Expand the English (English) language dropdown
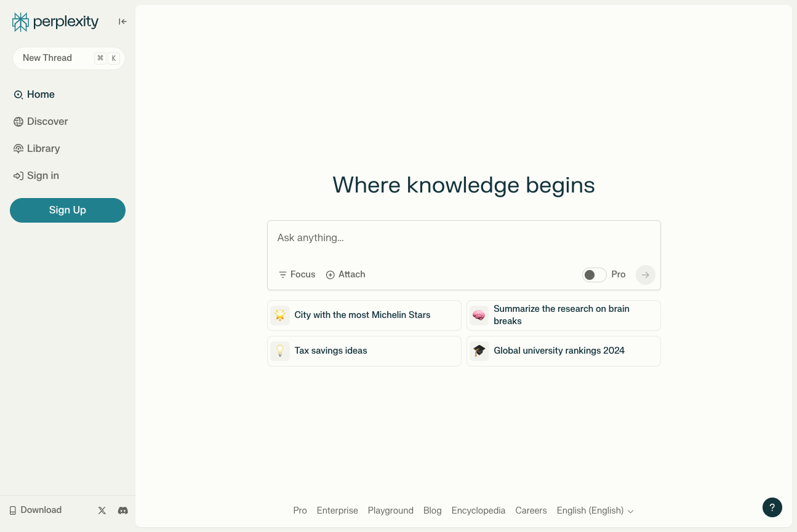This screenshot has width=797, height=532. (x=595, y=510)
